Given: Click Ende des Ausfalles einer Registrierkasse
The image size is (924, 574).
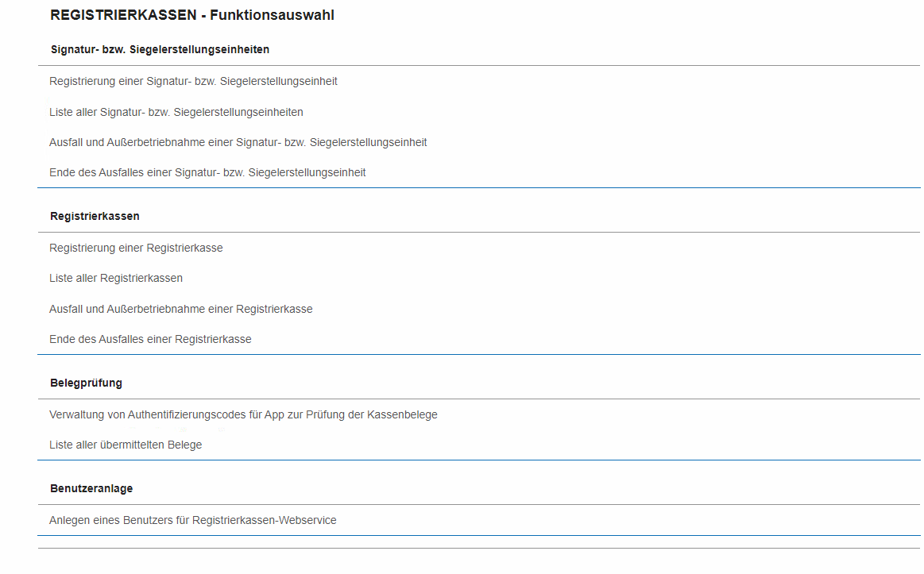Looking at the screenshot, I should pos(150,339).
